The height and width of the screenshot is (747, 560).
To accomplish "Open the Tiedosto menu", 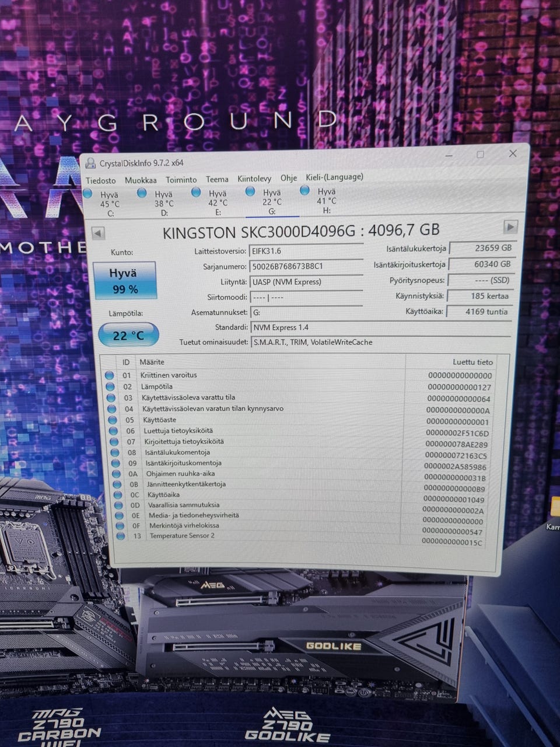I will (x=100, y=181).
